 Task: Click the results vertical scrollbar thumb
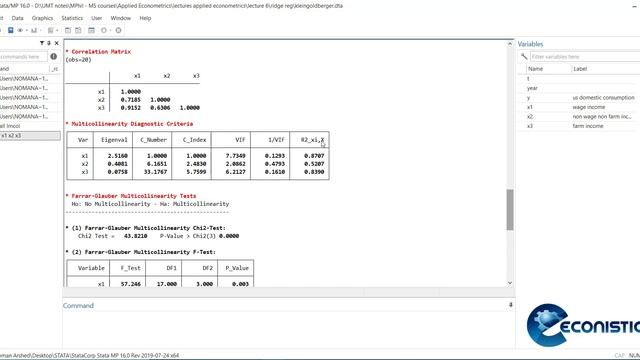coord(510,209)
